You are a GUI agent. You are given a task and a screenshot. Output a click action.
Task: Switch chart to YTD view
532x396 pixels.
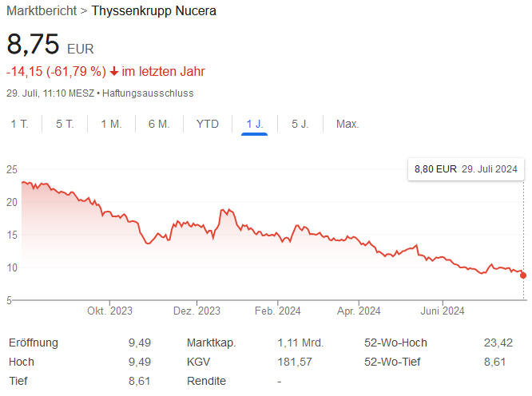coord(208,124)
